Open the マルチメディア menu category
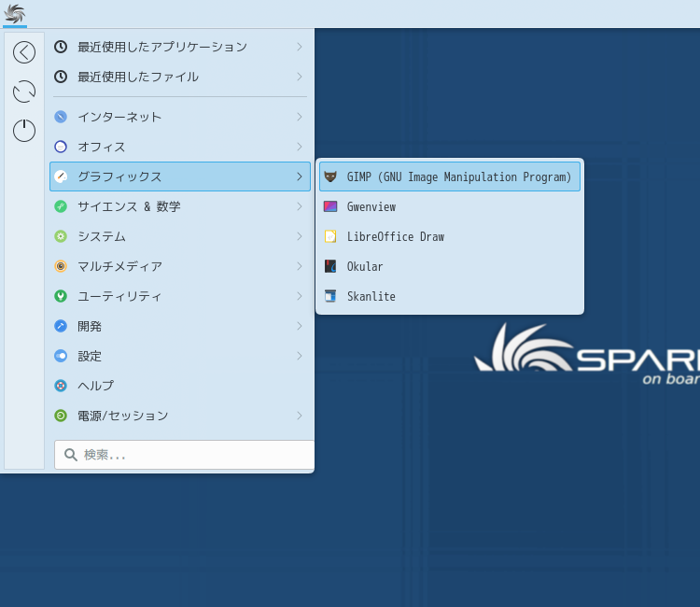Viewport: 700px width, 607px height. click(x=119, y=266)
